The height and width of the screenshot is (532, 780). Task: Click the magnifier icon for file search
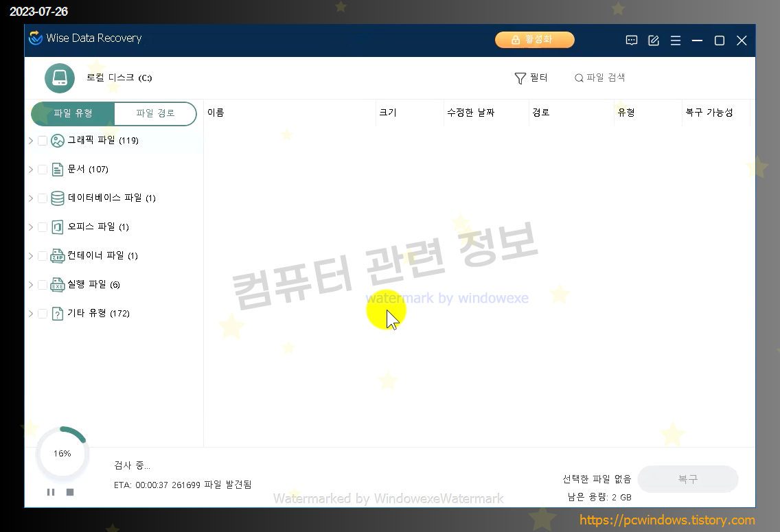(x=579, y=78)
